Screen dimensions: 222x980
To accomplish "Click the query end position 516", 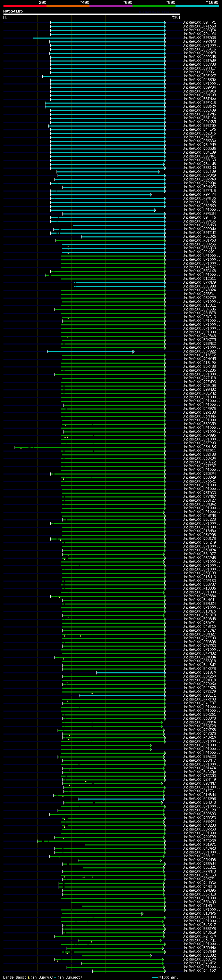I will tap(175, 17).
